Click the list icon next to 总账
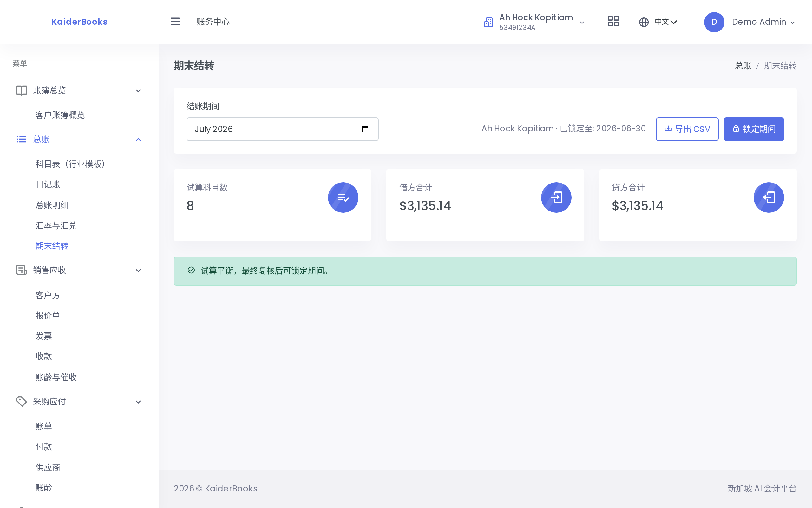The width and height of the screenshot is (812, 508). (x=22, y=139)
